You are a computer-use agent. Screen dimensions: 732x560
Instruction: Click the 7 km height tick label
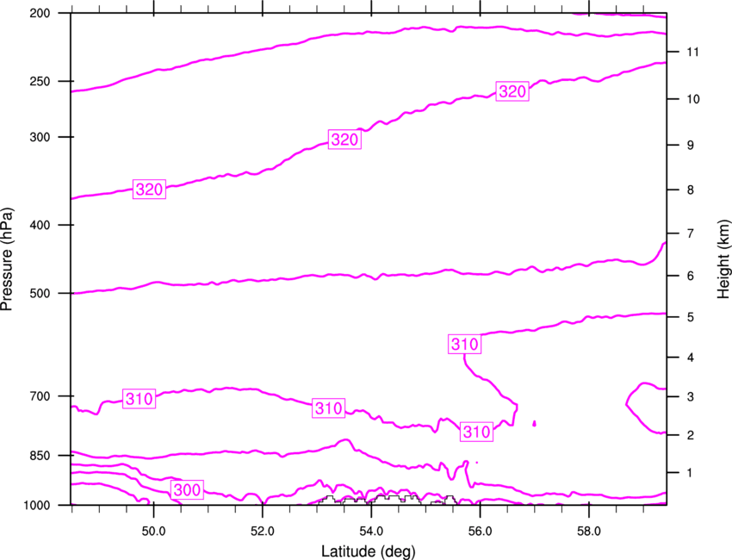coord(691,233)
